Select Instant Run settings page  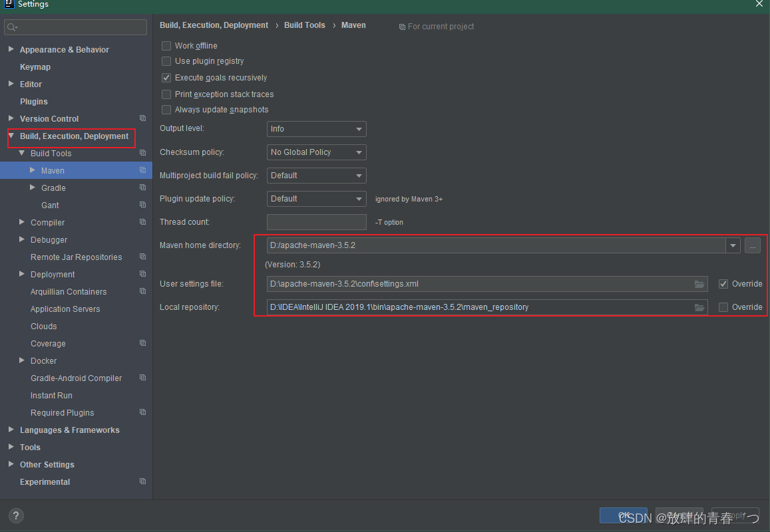pyautogui.click(x=51, y=395)
